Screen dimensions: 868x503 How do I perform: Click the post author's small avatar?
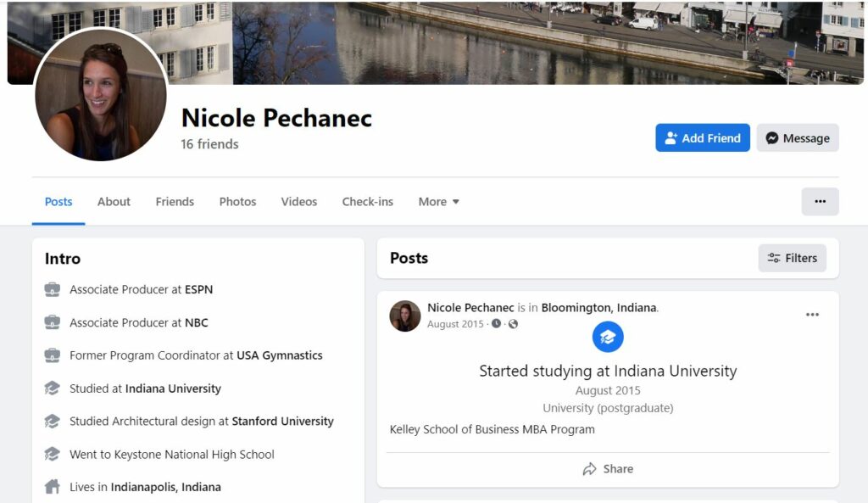405,316
